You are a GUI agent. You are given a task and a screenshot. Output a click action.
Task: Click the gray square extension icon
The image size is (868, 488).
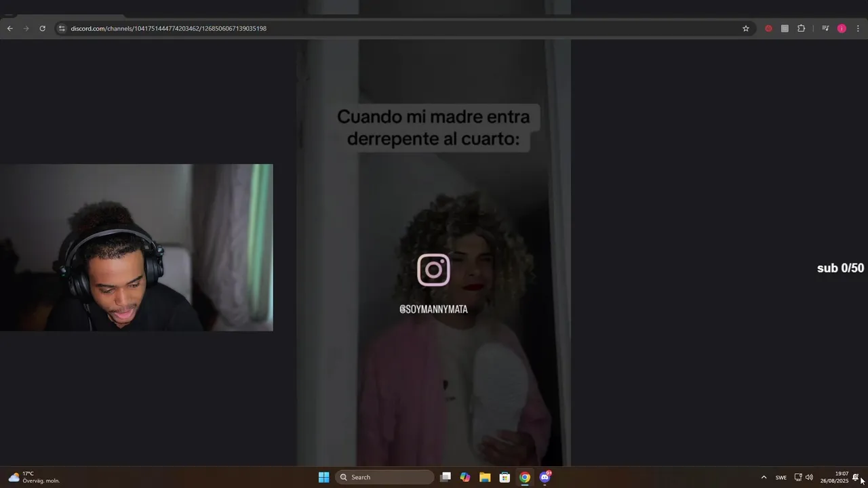pos(785,28)
